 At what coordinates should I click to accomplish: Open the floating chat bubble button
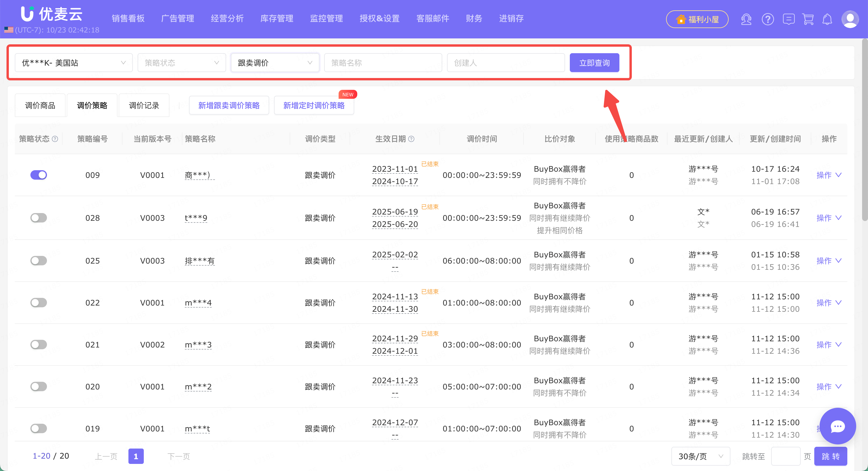click(838, 426)
